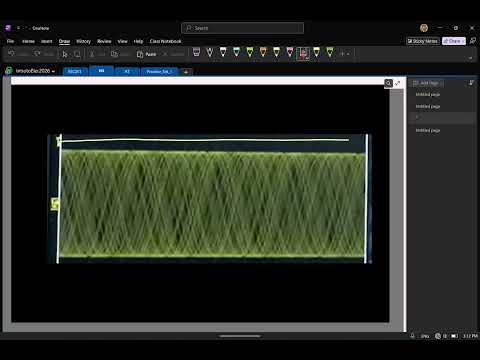Open the Class Notebook tab

(x=165, y=41)
